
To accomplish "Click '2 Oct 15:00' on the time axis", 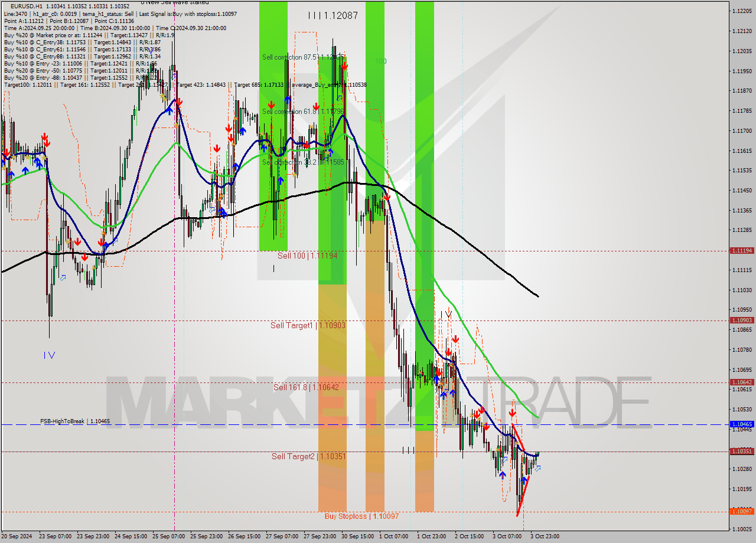I will (x=469, y=537).
